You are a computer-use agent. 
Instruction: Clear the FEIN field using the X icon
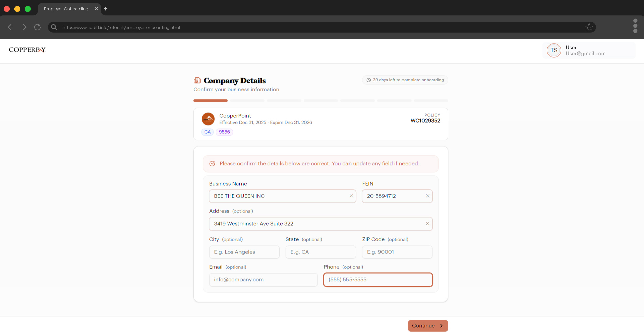point(428,196)
